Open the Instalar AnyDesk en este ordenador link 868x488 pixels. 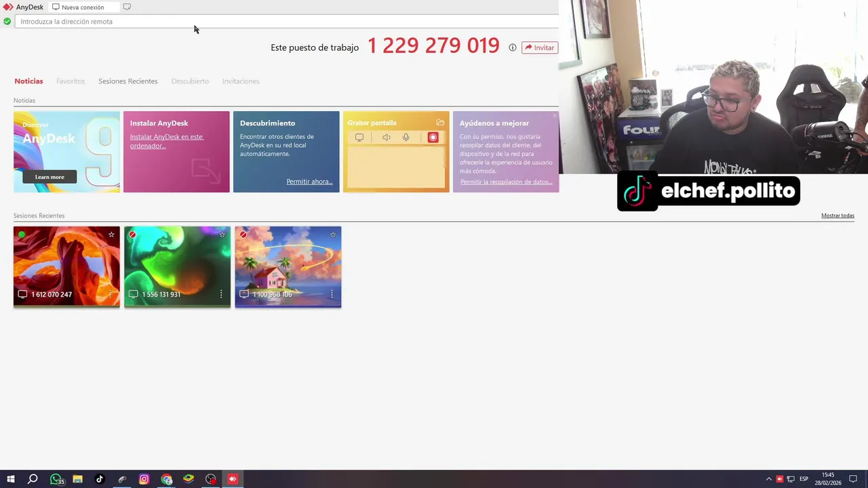tap(167, 141)
